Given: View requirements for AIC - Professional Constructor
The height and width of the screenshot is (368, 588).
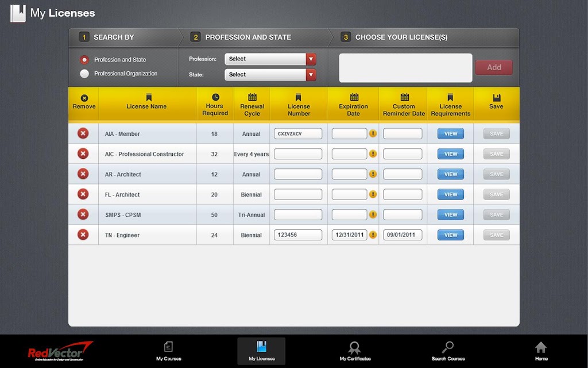Looking at the screenshot, I should point(451,154).
